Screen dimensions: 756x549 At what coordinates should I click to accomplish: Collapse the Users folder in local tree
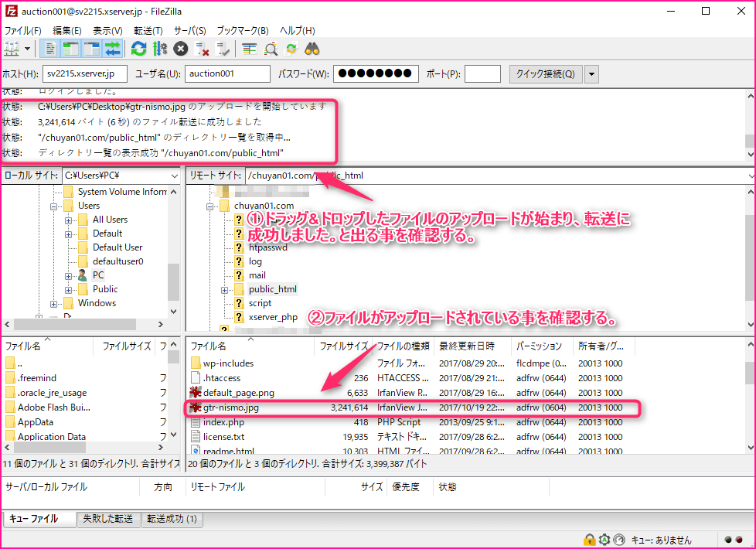54,206
